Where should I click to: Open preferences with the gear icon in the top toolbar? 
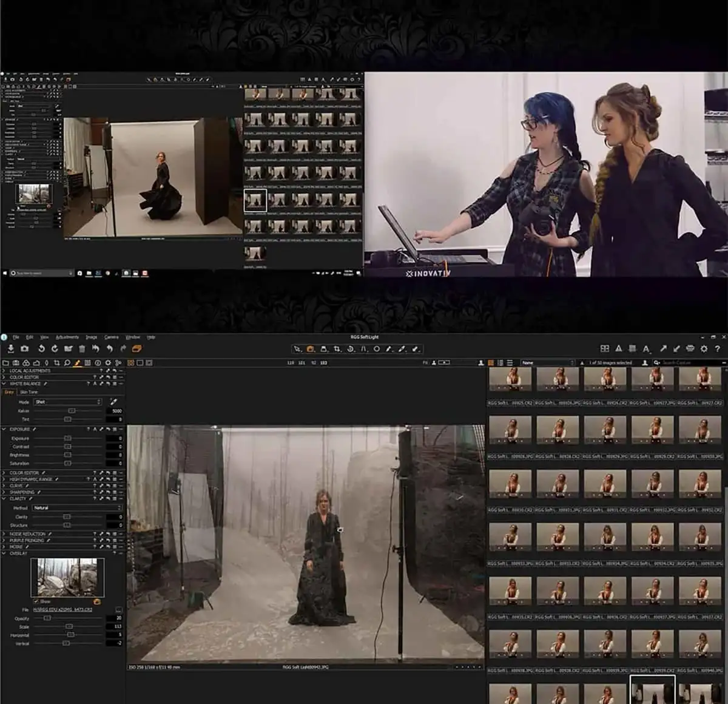704,348
